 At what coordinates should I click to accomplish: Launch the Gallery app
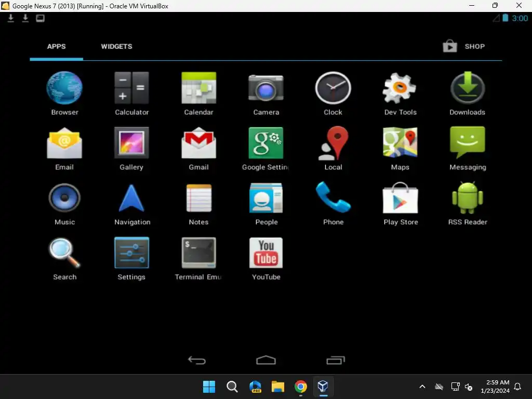tap(131, 149)
